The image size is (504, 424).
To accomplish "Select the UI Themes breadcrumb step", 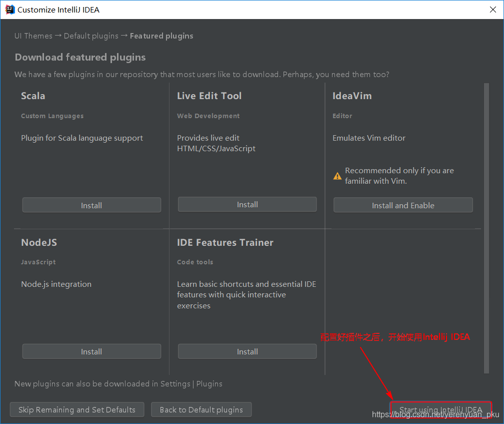I will [33, 36].
